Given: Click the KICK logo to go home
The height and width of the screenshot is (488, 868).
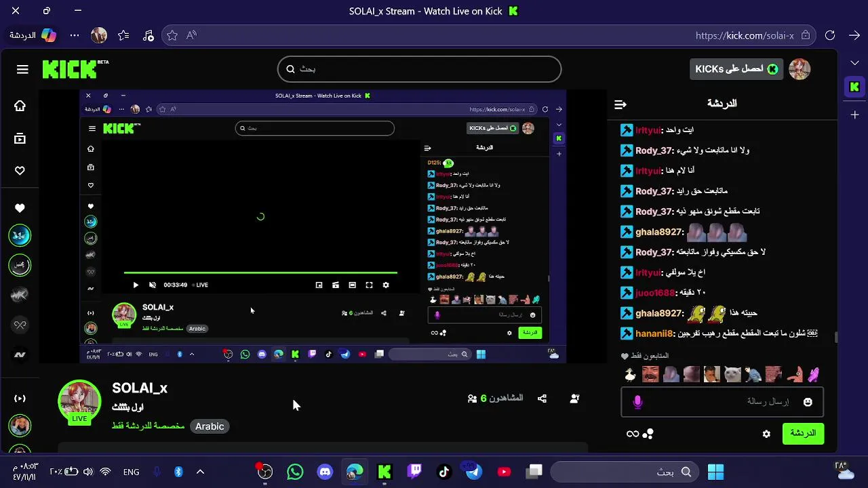Looking at the screenshot, I should (x=70, y=69).
